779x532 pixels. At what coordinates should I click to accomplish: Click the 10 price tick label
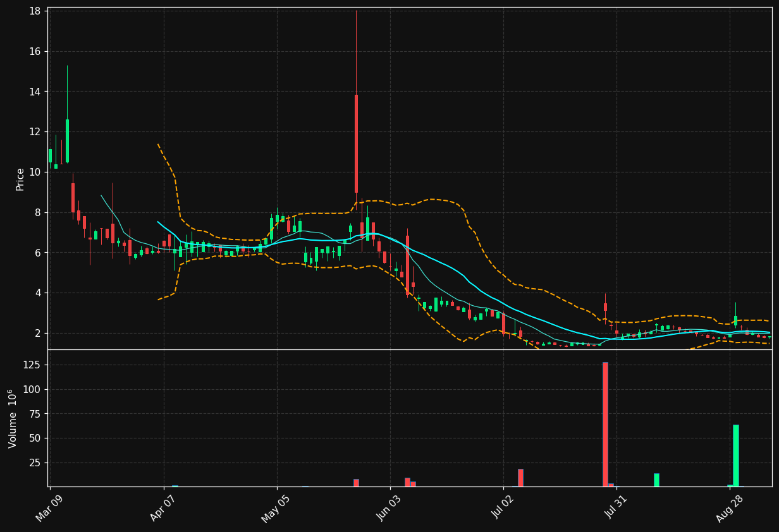(35, 172)
